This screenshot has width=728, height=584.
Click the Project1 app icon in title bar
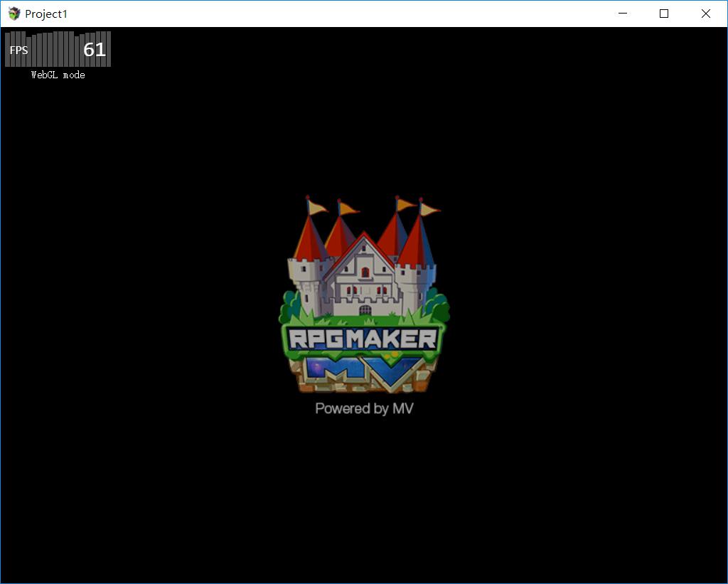14,14
